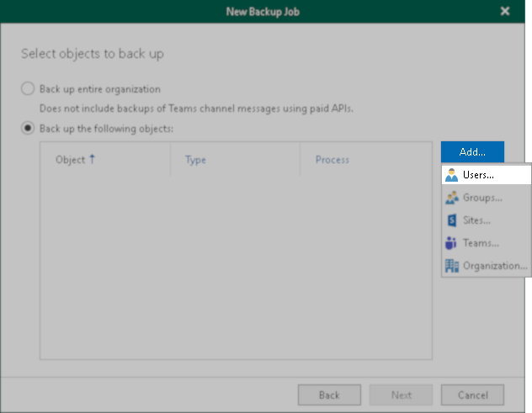
Task: Click the Next button
Action: (401, 395)
